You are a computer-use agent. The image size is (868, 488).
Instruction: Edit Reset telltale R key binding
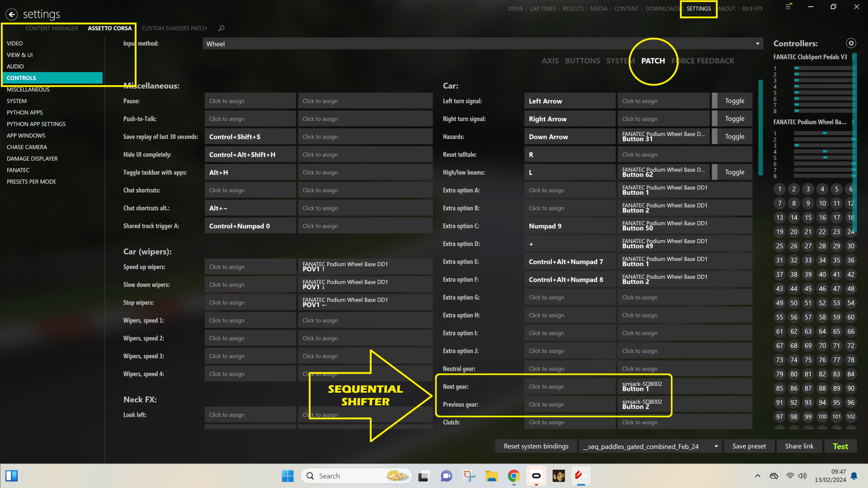tap(570, 154)
